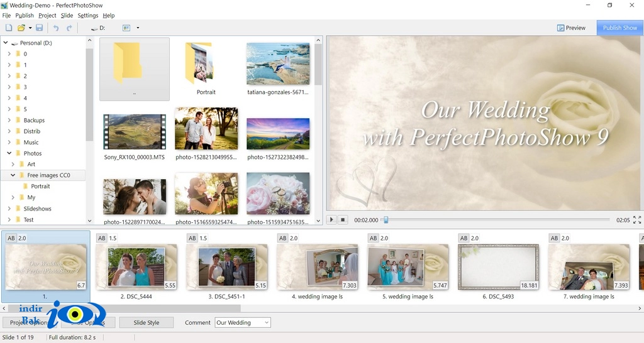This screenshot has width=644, height=343.
Task: Click the Stop button under the preview
Action: click(x=343, y=219)
